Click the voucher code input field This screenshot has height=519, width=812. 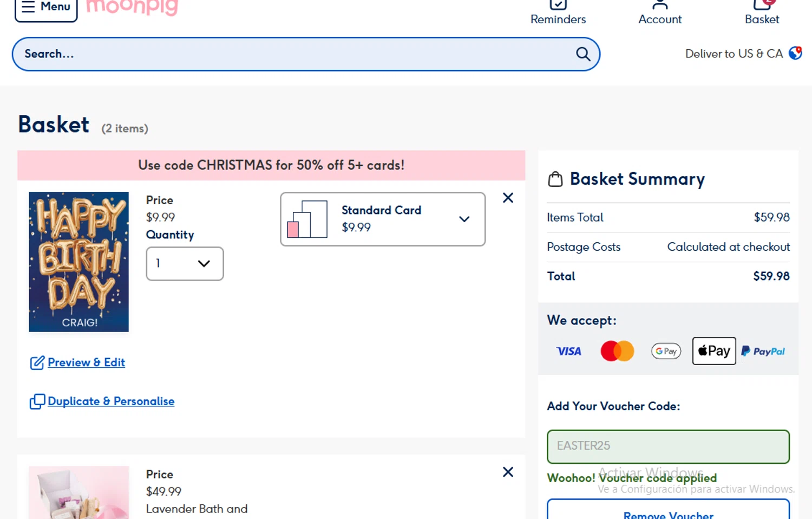667,446
